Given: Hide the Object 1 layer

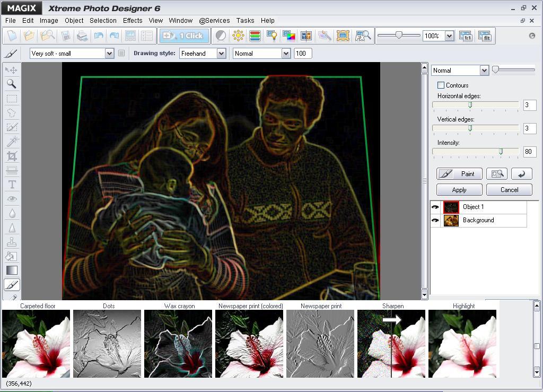Looking at the screenshot, I should tap(435, 207).
